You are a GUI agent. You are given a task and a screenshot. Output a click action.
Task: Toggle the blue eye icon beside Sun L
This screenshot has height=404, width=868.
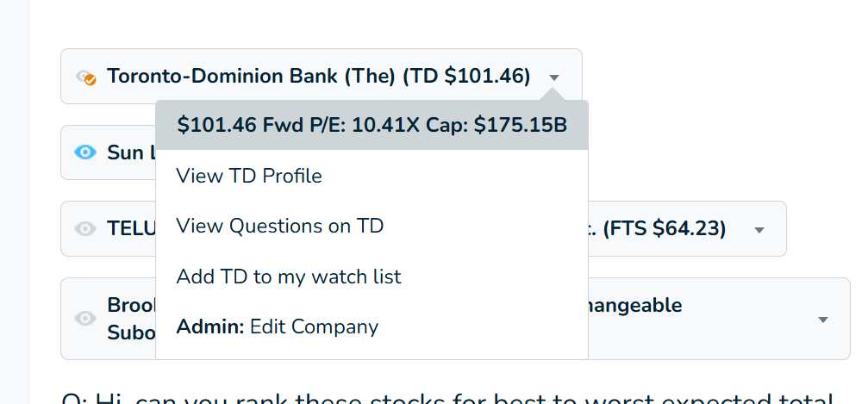pos(85,152)
